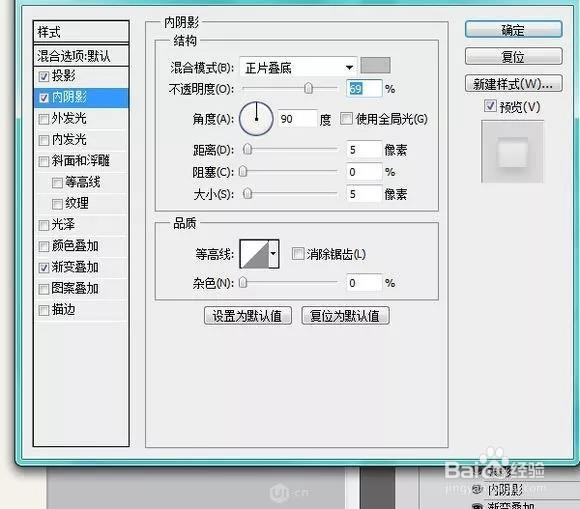Image resolution: width=580 pixels, height=509 pixels.
Task: Open the 混合模式 正片叠底 dropdown
Action: pyautogui.click(x=298, y=67)
